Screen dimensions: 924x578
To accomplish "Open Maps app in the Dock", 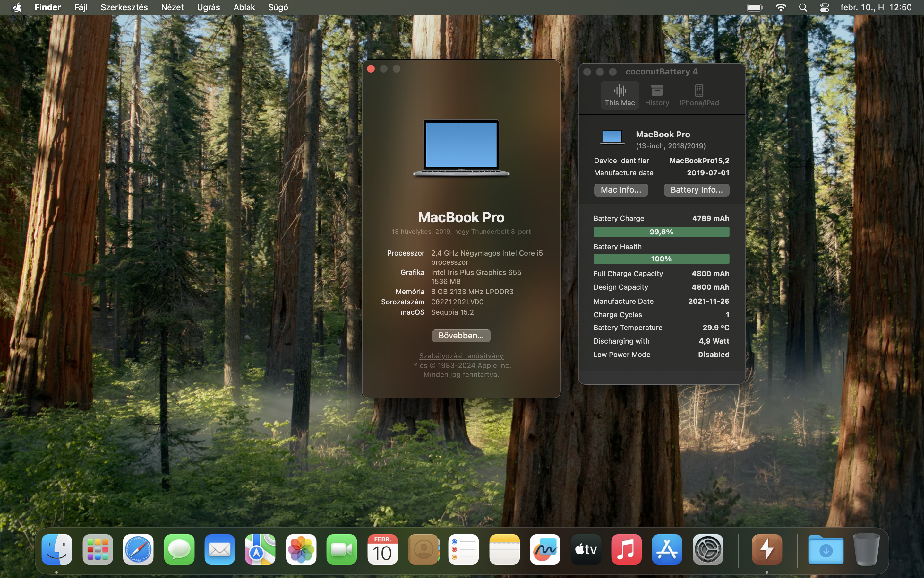I will (x=260, y=549).
